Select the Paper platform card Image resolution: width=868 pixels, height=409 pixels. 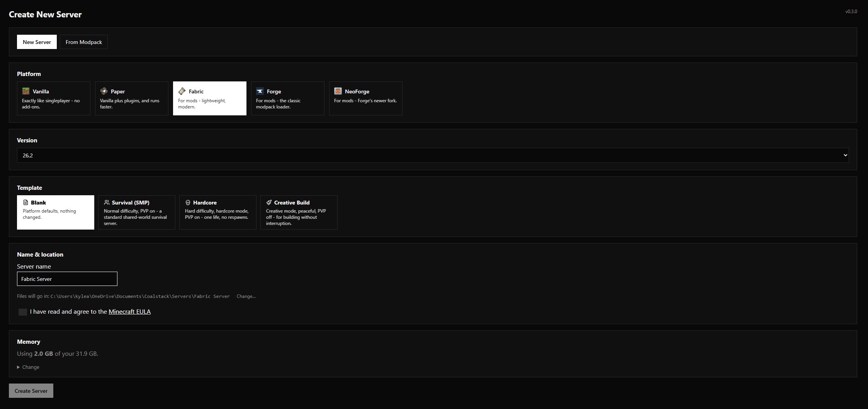[x=132, y=98]
